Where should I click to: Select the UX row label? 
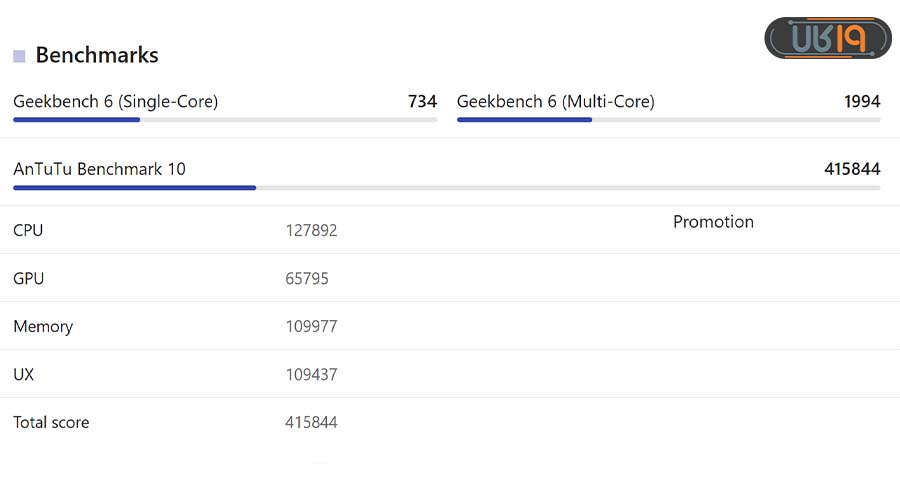(24, 374)
